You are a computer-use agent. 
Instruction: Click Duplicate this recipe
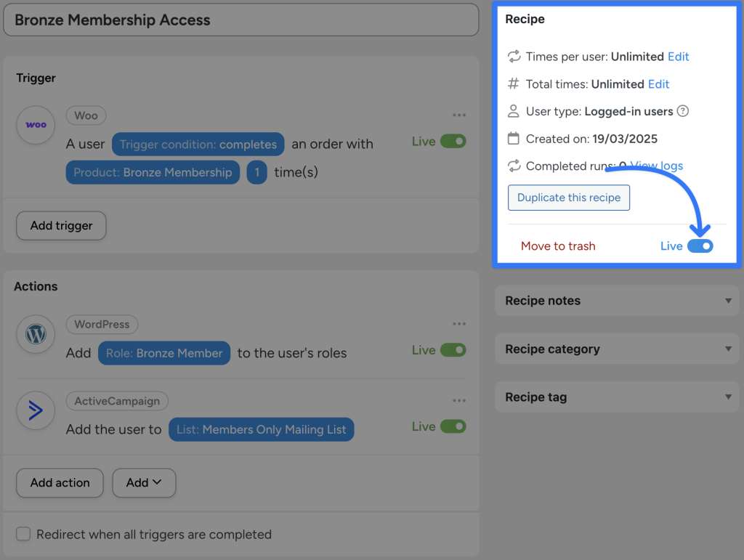568,197
